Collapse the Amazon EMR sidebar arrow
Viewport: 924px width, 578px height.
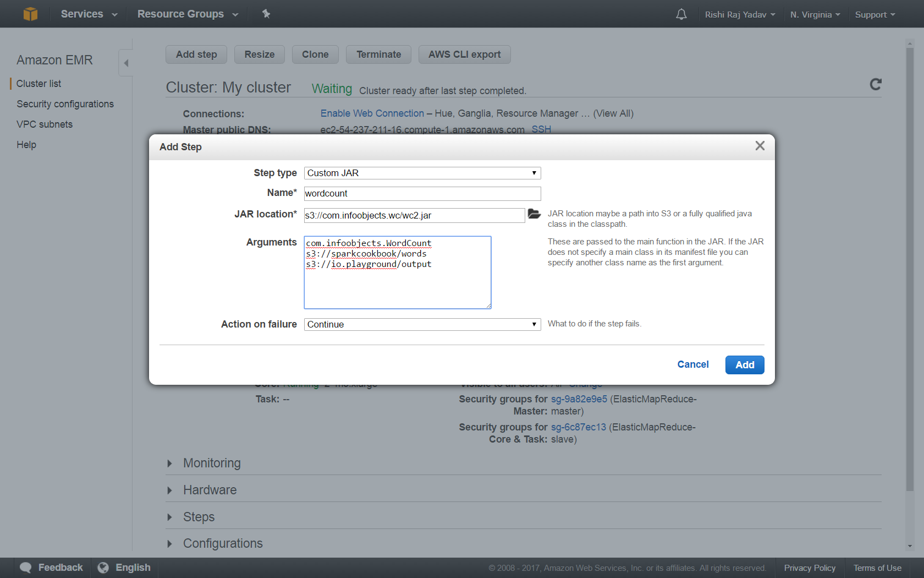pos(126,63)
